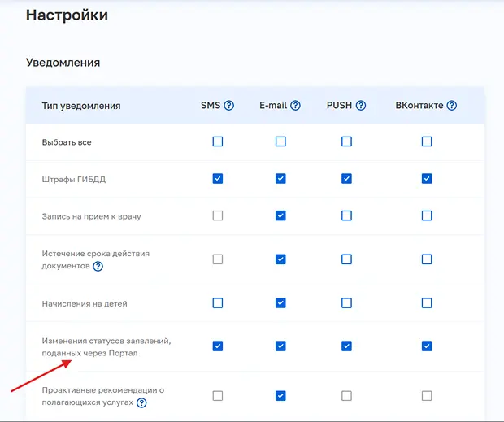Disable SMS for Штрафы ГИБДД
This screenshot has width=504, height=422.
[x=217, y=178]
